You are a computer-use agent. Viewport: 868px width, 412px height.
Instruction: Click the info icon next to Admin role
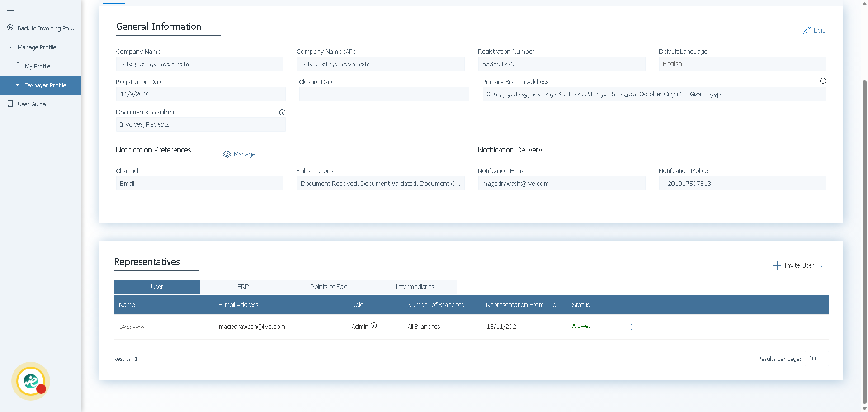coord(374,326)
